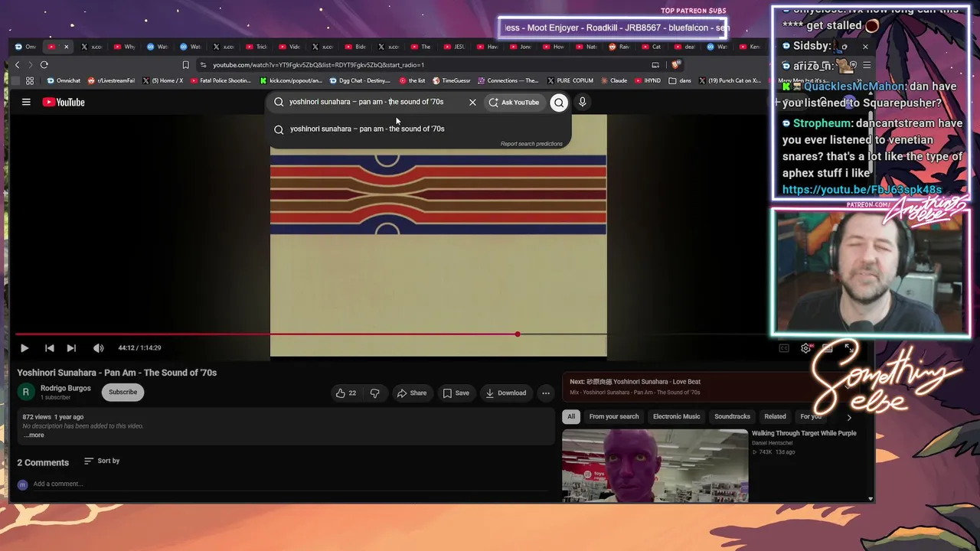Open the Rodrigo Burgos channel name link

tap(65, 388)
